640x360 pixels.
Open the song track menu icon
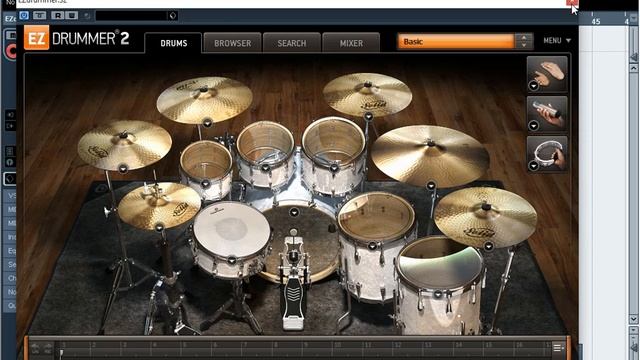point(558,348)
